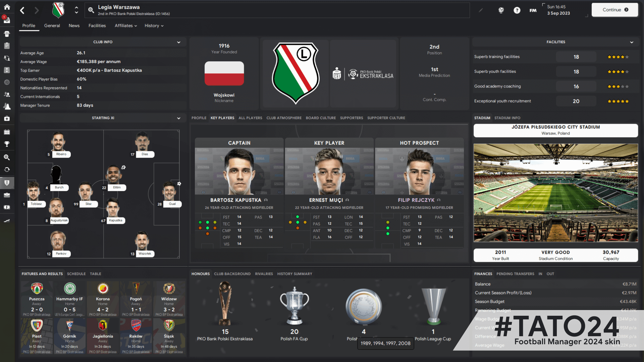Open the Affiliates dropdown menu
This screenshot has width=644, height=362.
pyautogui.click(x=126, y=26)
